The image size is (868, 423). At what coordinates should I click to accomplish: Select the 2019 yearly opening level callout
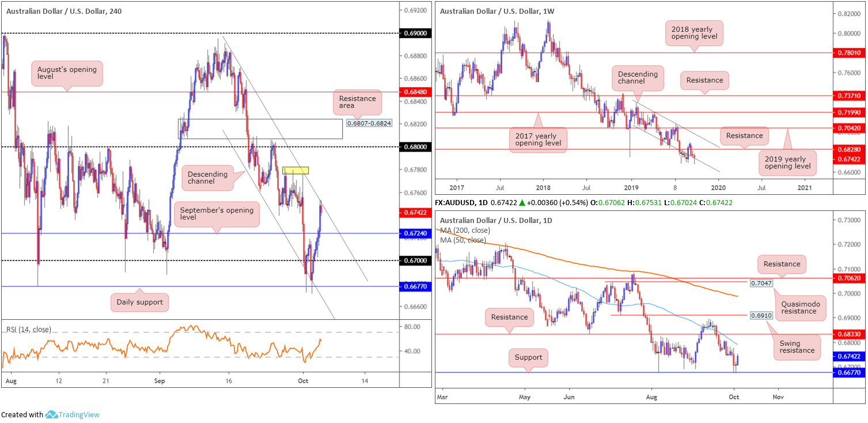(x=787, y=163)
